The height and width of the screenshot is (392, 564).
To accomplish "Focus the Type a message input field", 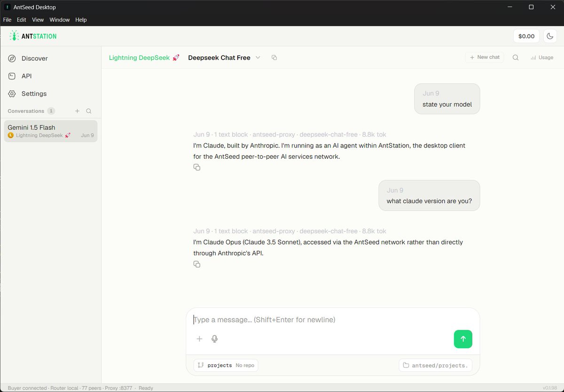I will coord(333,320).
